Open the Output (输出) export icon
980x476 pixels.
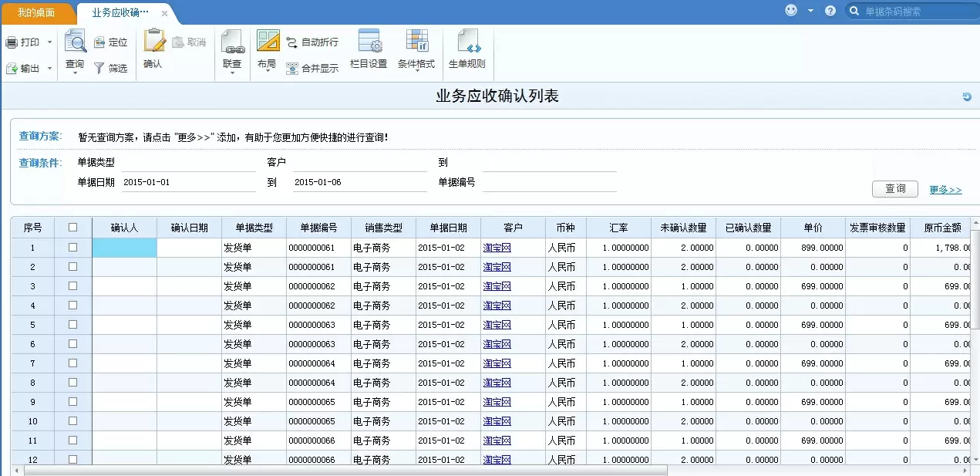coord(12,69)
